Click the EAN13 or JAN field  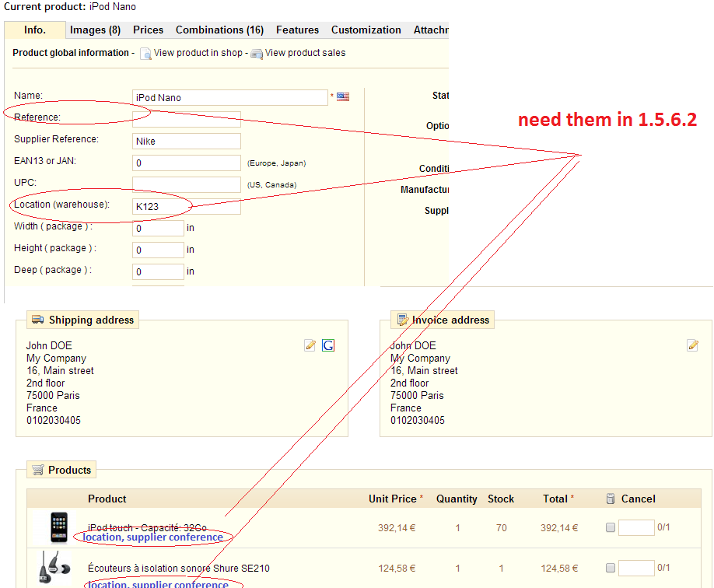pyautogui.click(x=186, y=163)
